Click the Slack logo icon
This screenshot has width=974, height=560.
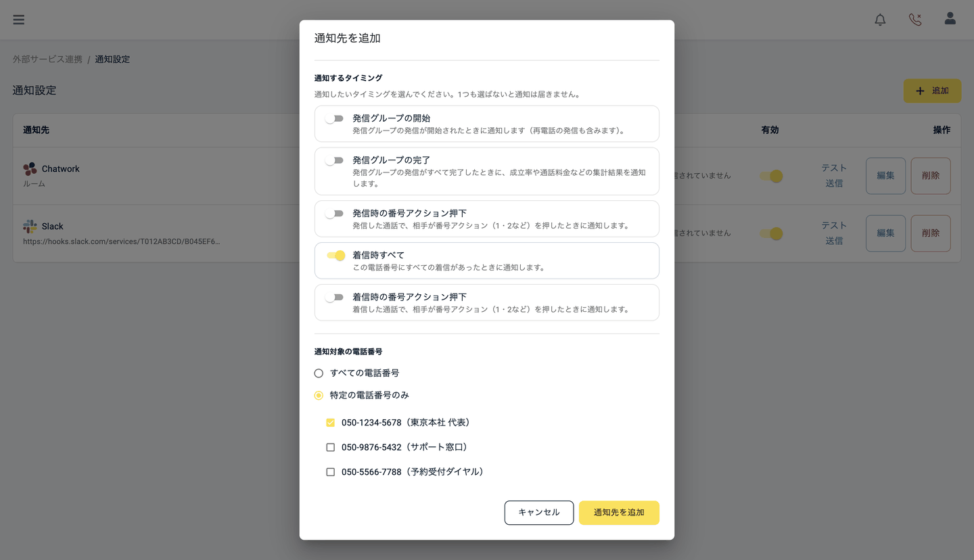30,227
